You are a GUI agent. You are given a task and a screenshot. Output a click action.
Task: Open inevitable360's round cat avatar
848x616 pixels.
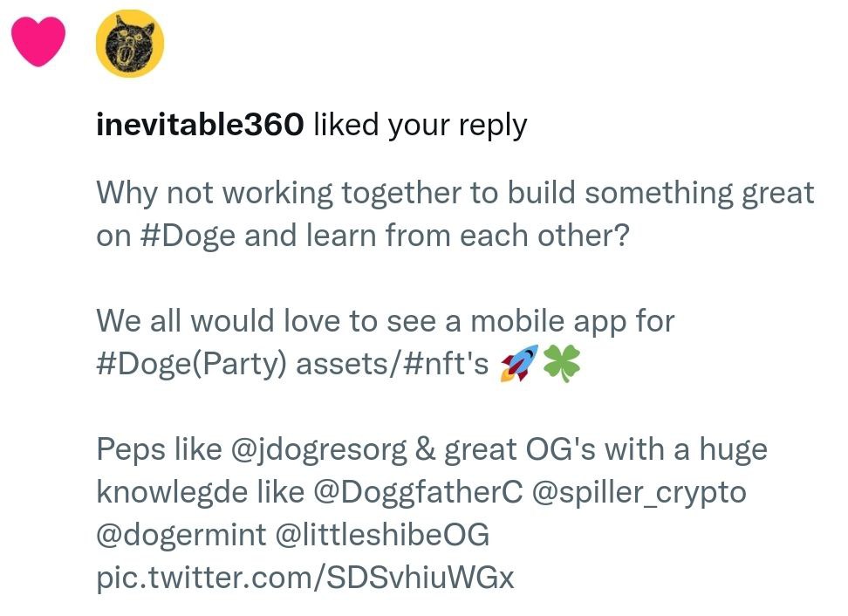tap(130, 44)
